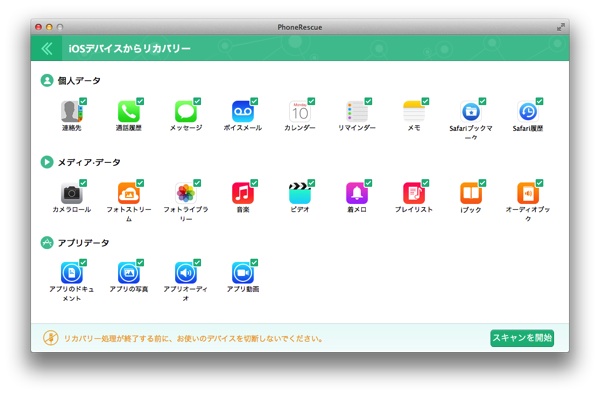Screen dimensions: 600x395
Task: Uncheck the Camera Roll (カメラロール) checkbox
Action: pos(83,183)
